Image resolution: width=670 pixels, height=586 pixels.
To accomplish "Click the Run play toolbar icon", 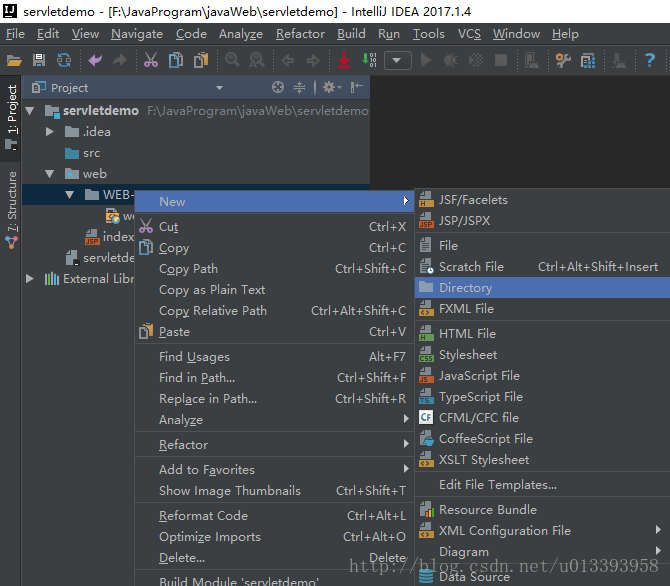I will (426, 60).
